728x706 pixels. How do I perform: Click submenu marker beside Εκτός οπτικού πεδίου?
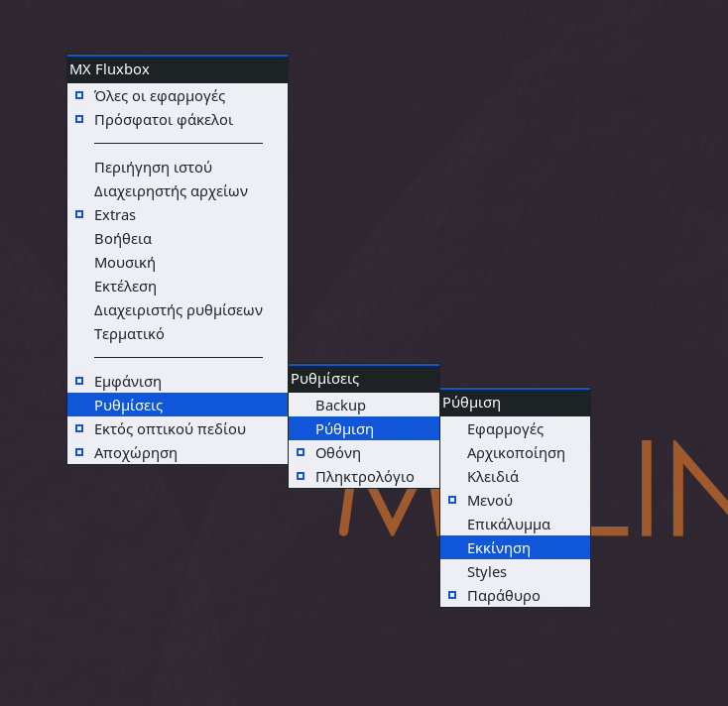(79, 428)
